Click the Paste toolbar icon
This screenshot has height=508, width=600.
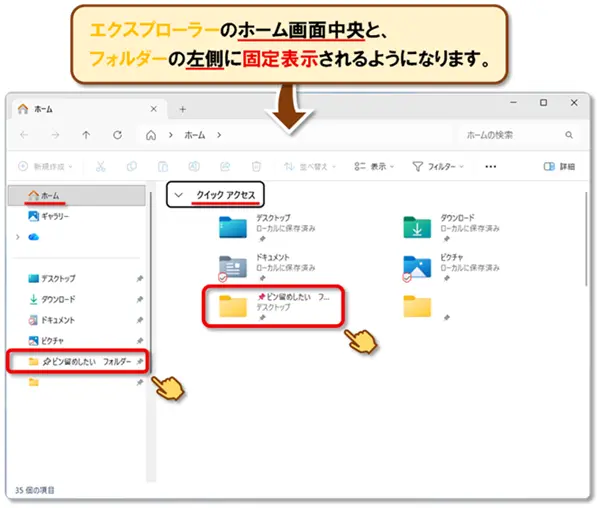(x=163, y=166)
